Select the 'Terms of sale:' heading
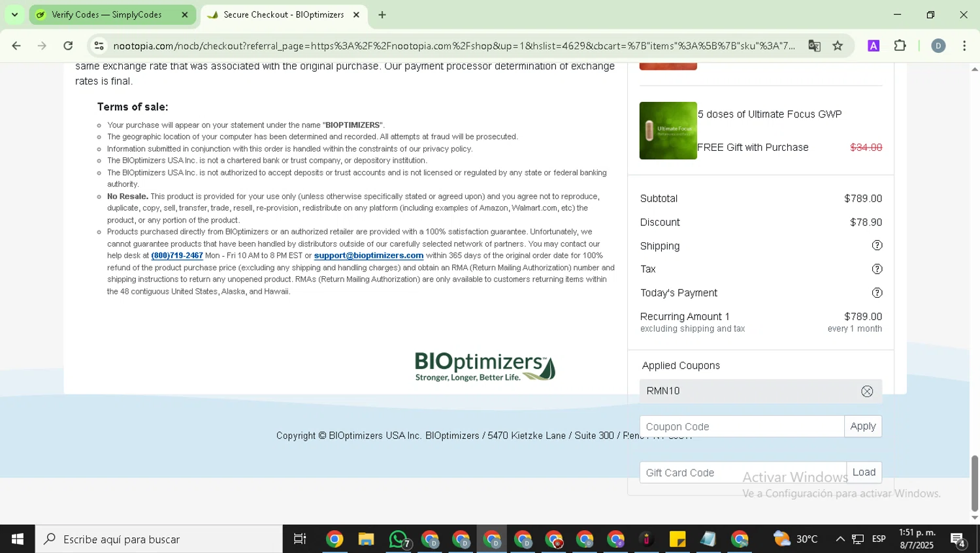Image resolution: width=980 pixels, height=553 pixels. [133, 107]
